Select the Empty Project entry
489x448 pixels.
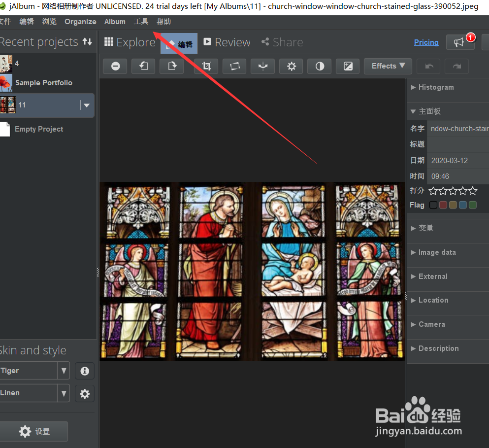[x=47, y=129]
